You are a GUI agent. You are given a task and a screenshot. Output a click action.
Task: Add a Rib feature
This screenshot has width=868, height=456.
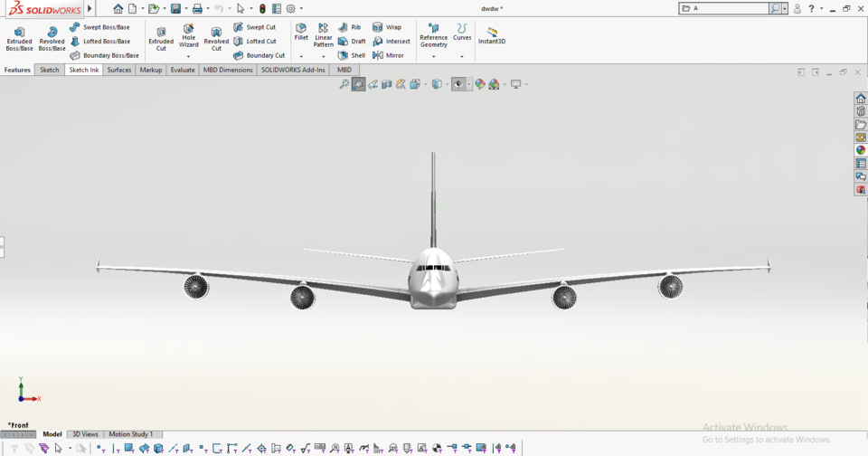pyautogui.click(x=350, y=27)
